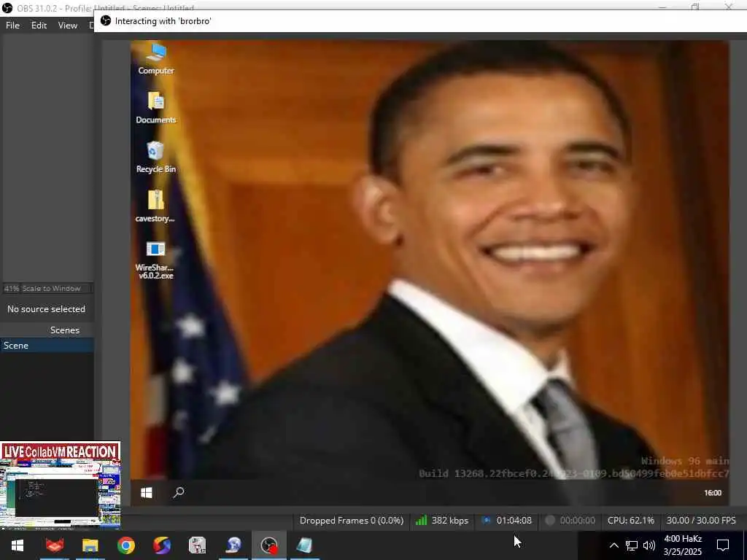Select the Scene entry in Scenes list
Image resolution: width=747 pixels, height=560 pixels.
47,345
